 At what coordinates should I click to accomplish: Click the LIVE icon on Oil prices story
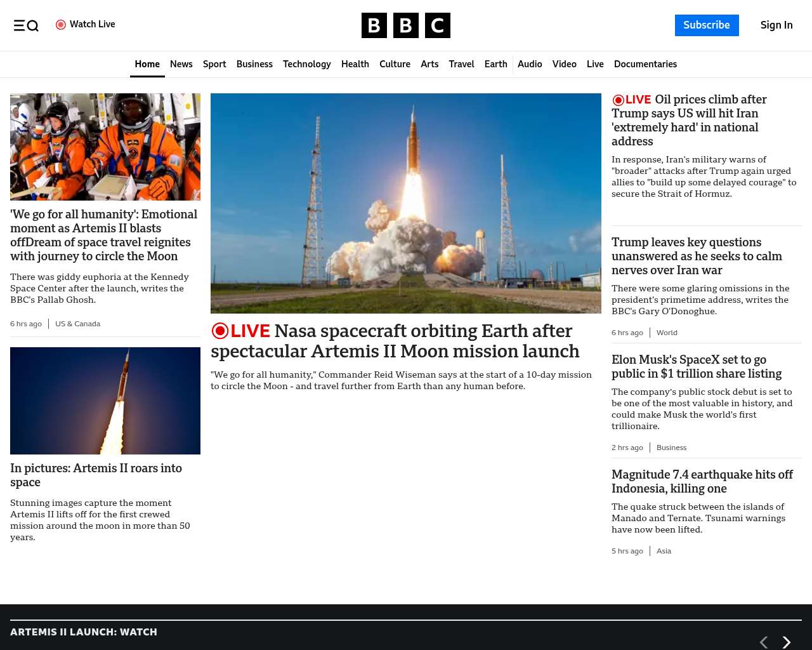tap(618, 100)
